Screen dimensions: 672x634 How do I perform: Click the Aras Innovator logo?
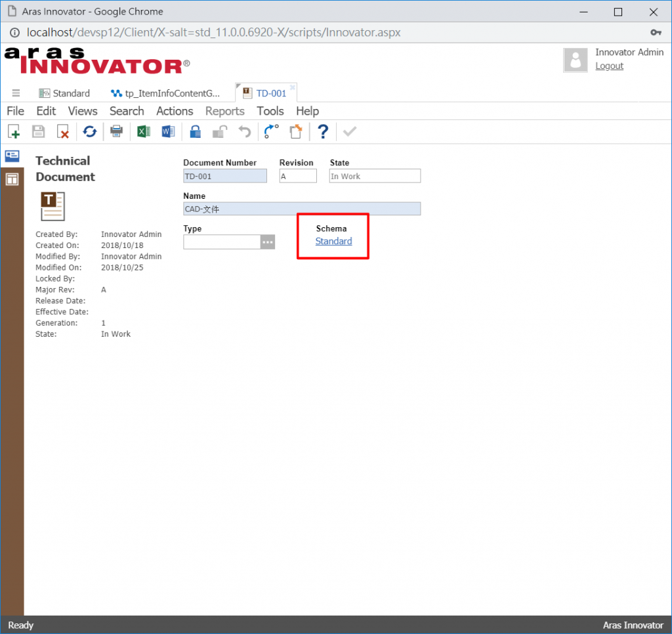pyautogui.click(x=97, y=60)
